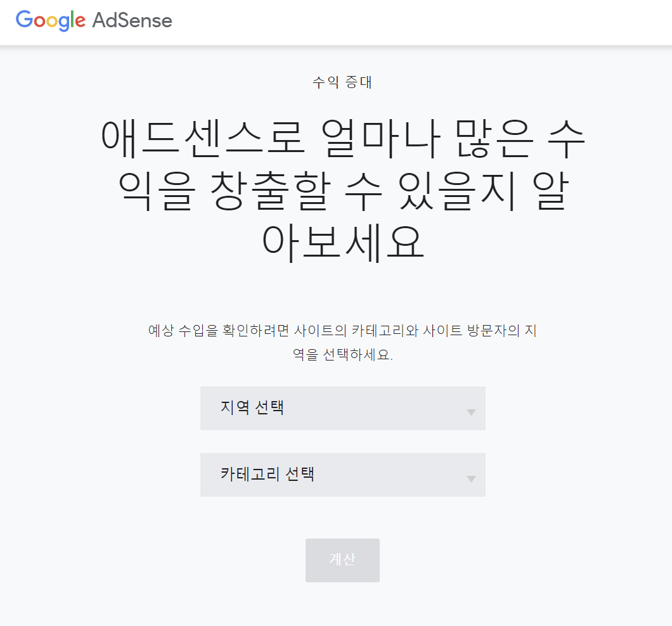This screenshot has width=672, height=626.
Task: Click the 계산 button
Action: click(342, 560)
